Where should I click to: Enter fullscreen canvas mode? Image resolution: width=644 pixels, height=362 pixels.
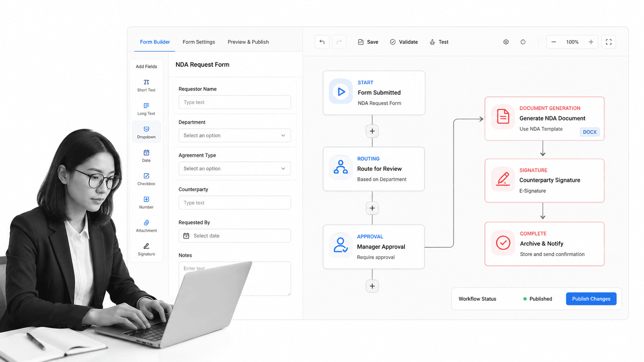click(609, 42)
